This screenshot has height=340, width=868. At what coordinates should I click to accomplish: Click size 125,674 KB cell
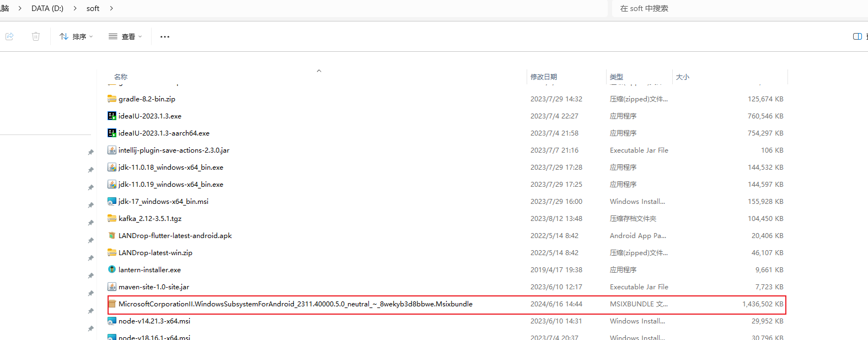point(765,99)
